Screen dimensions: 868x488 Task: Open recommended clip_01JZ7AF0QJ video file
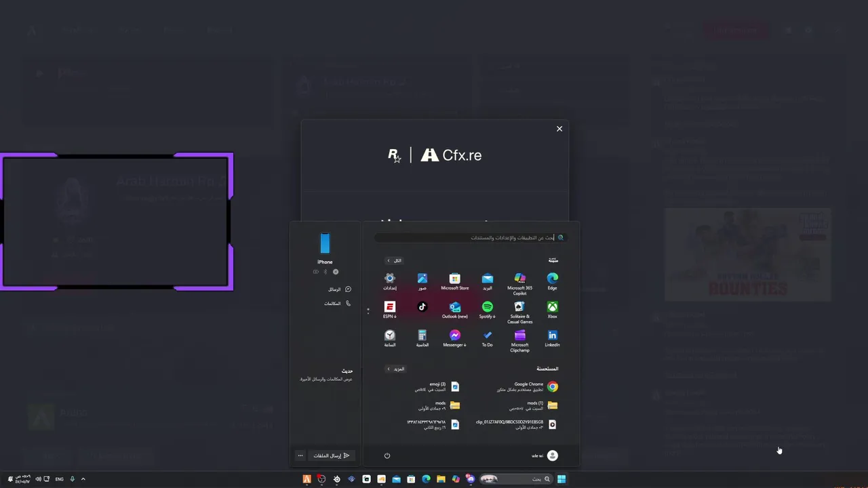click(x=516, y=424)
